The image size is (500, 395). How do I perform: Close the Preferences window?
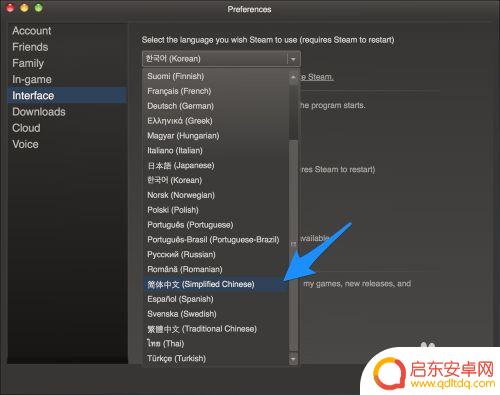(x=10, y=7)
